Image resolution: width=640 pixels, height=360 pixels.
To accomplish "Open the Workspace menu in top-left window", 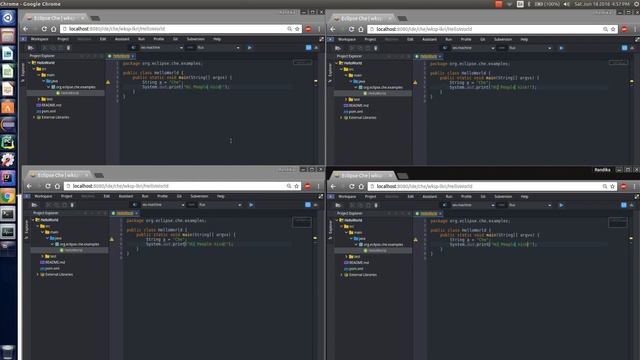I will (x=40, y=39).
